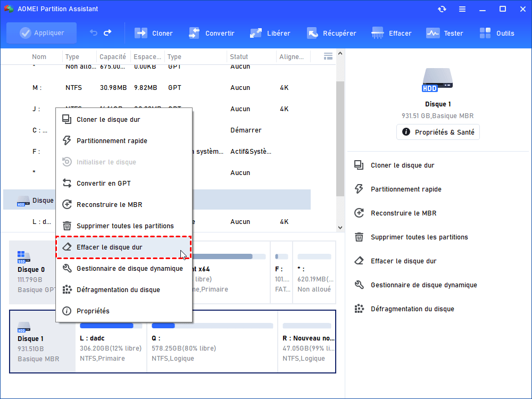Screen dimensions: 532x399
Task: Select context menu Gestionnaire de disque dynamique
Action: click(x=124, y=268)
